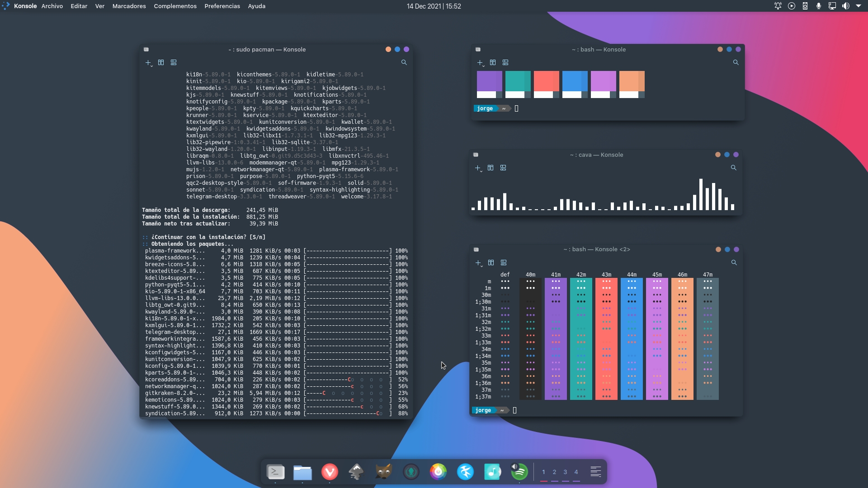Viewport: 868px width, 488px height.
Task: Open the Complementos menu
Action: pyautogui.click(x=175, y=6)
